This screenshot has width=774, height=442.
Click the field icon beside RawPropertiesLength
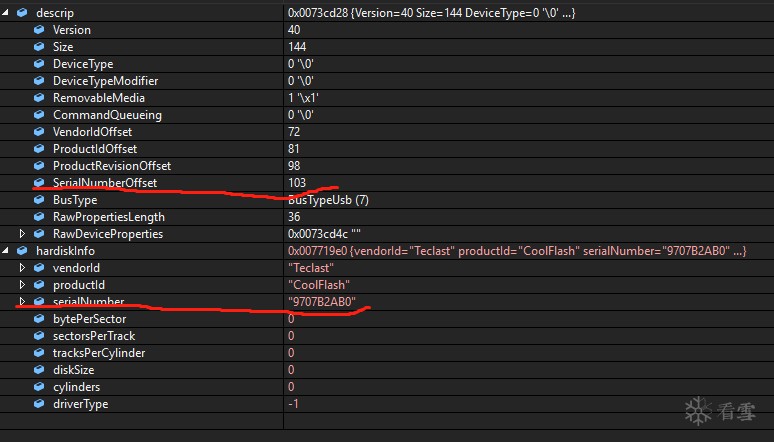[39, 217]
